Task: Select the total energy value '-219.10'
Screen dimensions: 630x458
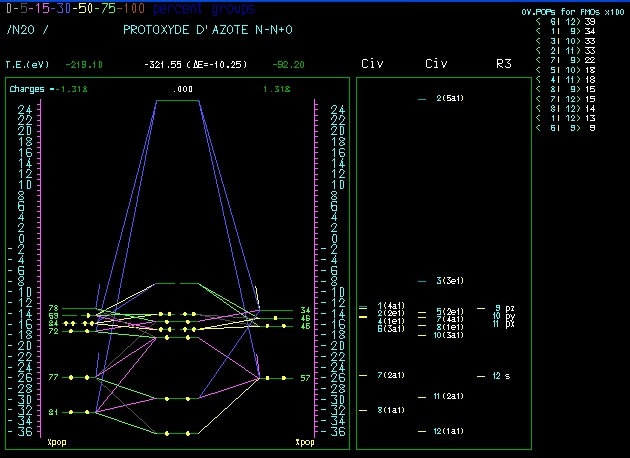Action: (84, 64)
